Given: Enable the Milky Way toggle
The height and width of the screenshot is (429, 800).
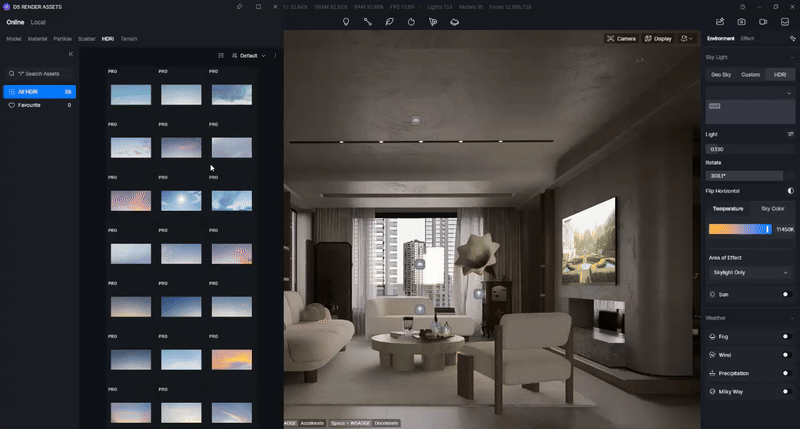Looking at the screenshot, I should tap(787, 392).
